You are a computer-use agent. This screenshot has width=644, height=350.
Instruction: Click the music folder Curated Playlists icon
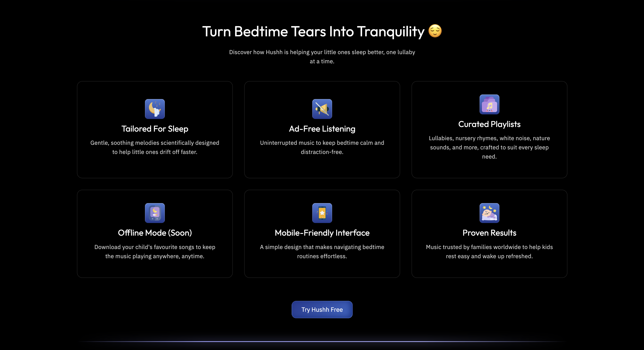(x=489, y=104)
